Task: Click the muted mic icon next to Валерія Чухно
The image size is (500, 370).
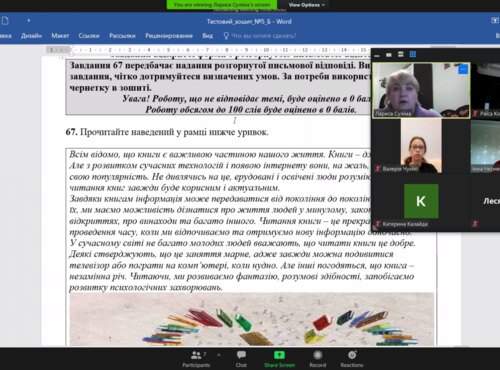Action: pos(378,169)
